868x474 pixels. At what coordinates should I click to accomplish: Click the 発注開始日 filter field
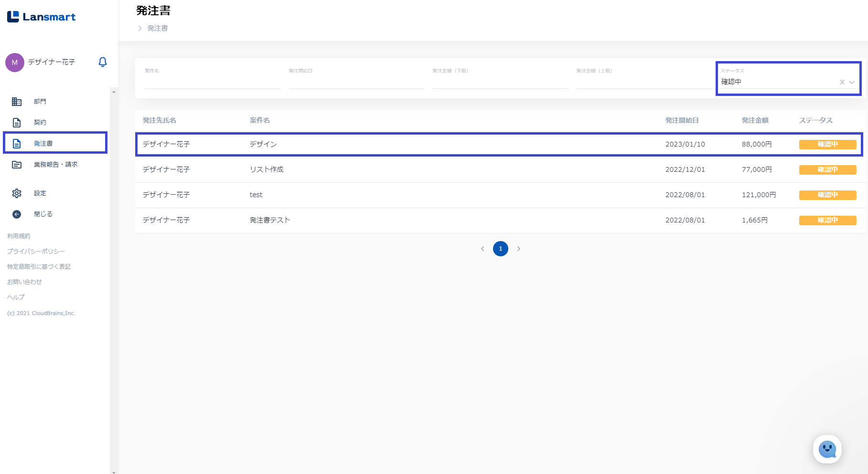click(356, 82)
